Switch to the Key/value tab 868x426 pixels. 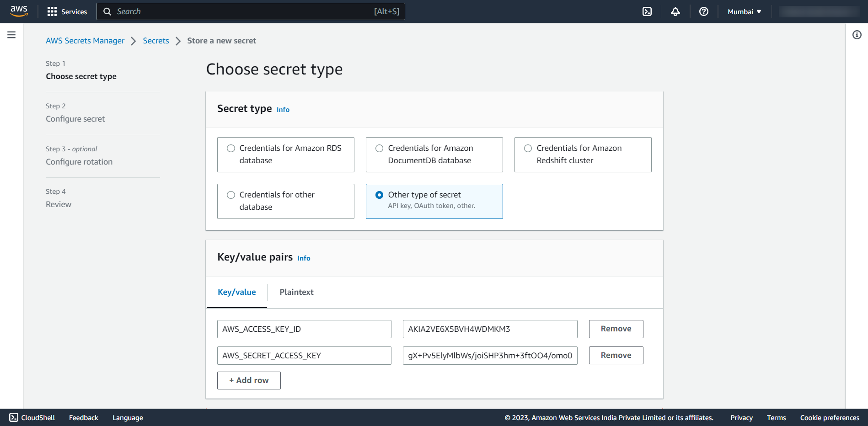pyautogui.click(x=237, y=292)
